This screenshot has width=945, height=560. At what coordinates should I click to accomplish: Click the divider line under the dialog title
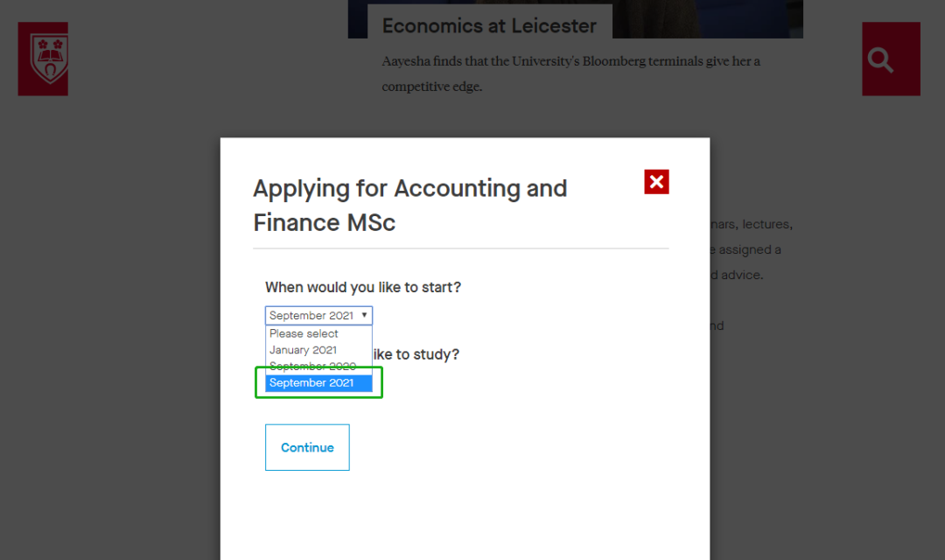point(461,248)
